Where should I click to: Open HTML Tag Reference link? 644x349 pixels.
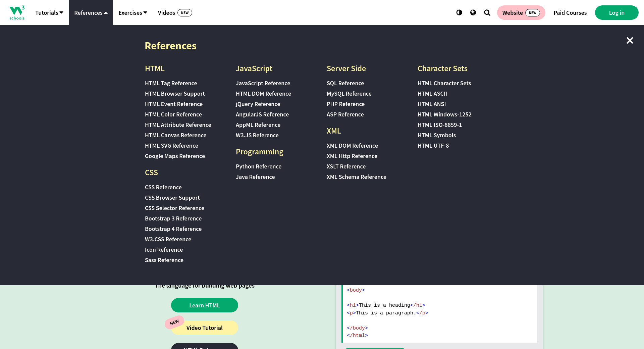[x=171, y=83]
